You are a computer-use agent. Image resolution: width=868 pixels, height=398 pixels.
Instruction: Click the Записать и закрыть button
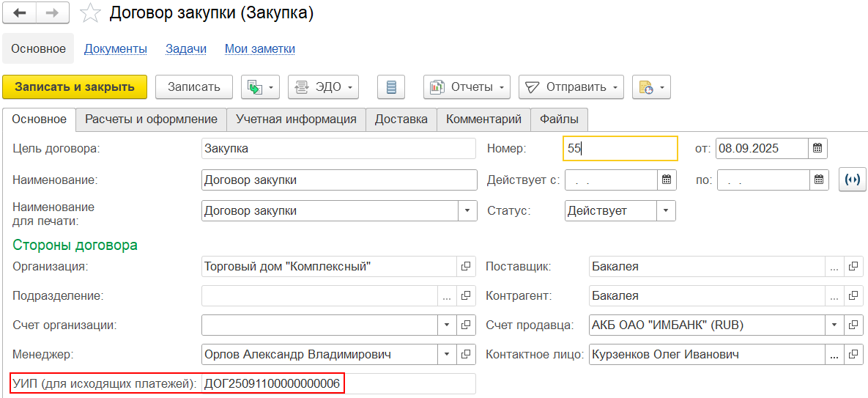tap(75, 86)
